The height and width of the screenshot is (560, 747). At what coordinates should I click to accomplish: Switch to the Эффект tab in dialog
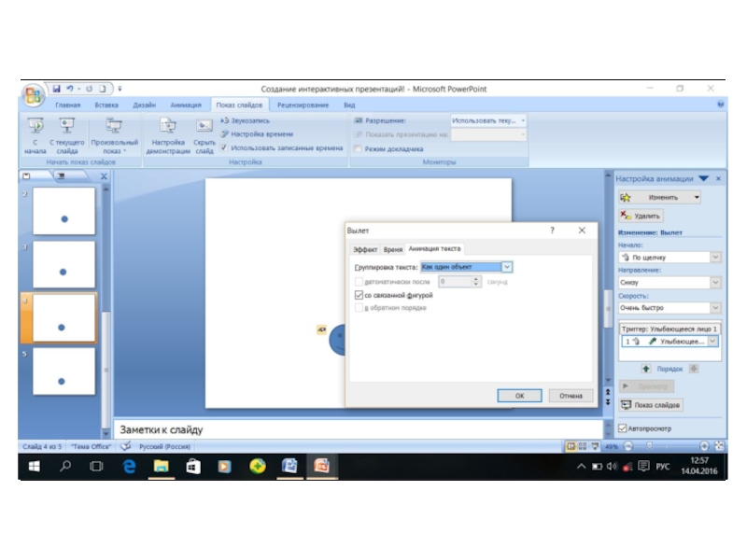(x=364, y=249)
